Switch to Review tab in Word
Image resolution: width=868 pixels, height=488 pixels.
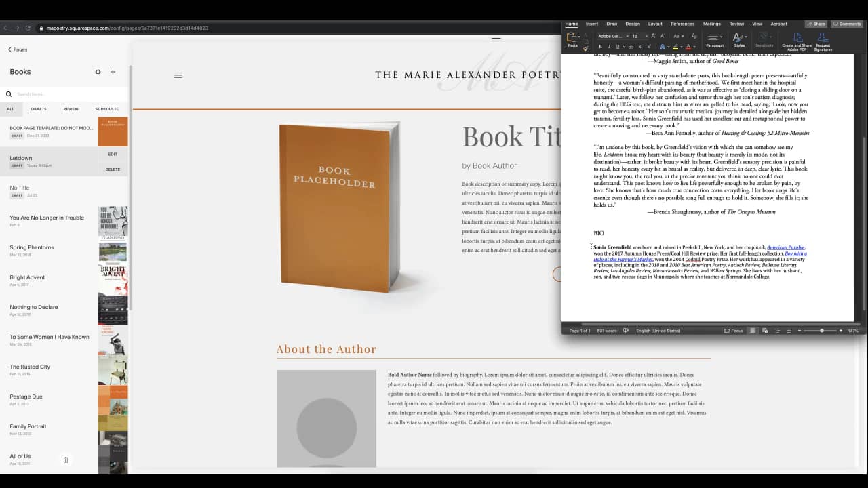(736, 24)
